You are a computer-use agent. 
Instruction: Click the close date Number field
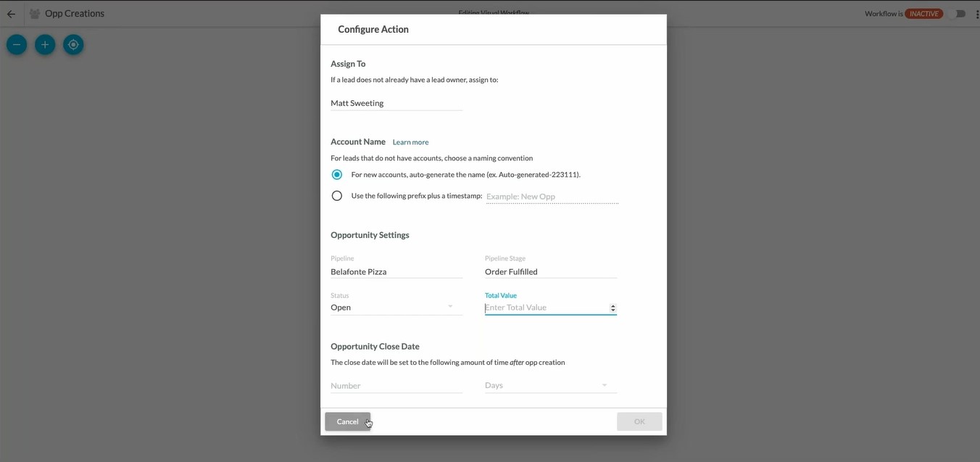tap(396, 385)
